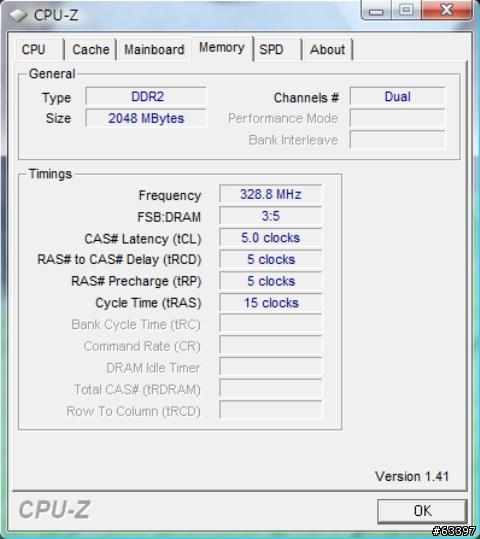Click the RAS# Precharge (tRP) label
Viewport: 480px width, 539px height.
(136, 281)
